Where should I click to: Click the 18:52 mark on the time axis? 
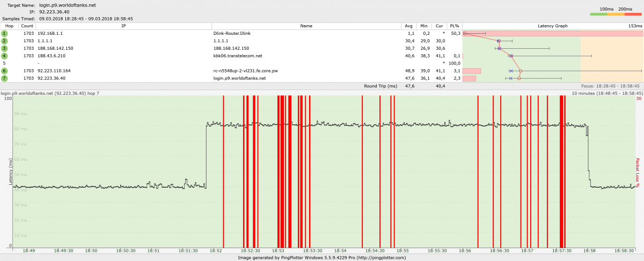(x=216, y=250)
